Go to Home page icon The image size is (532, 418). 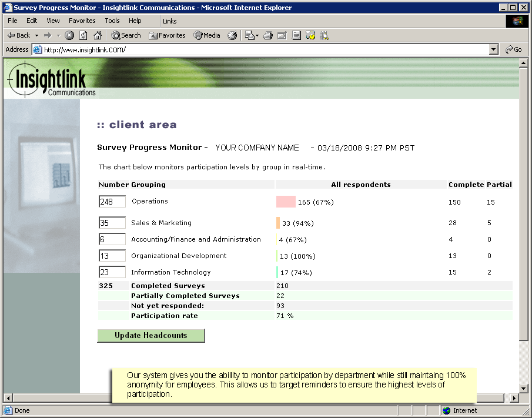98,35
